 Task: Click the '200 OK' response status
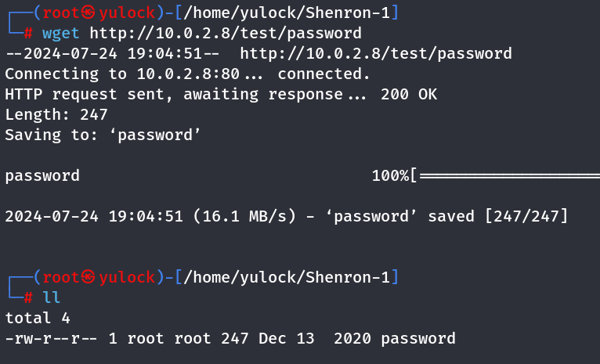409,94
